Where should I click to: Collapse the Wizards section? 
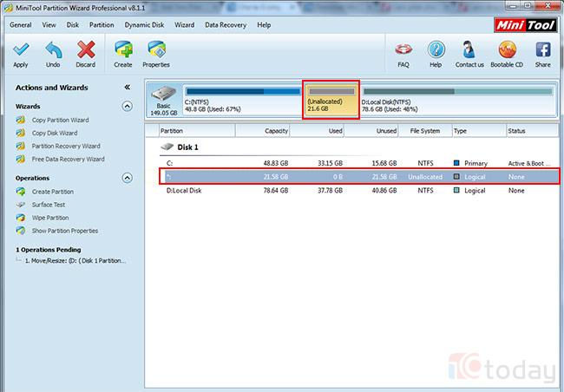click(x=127, y=106)
